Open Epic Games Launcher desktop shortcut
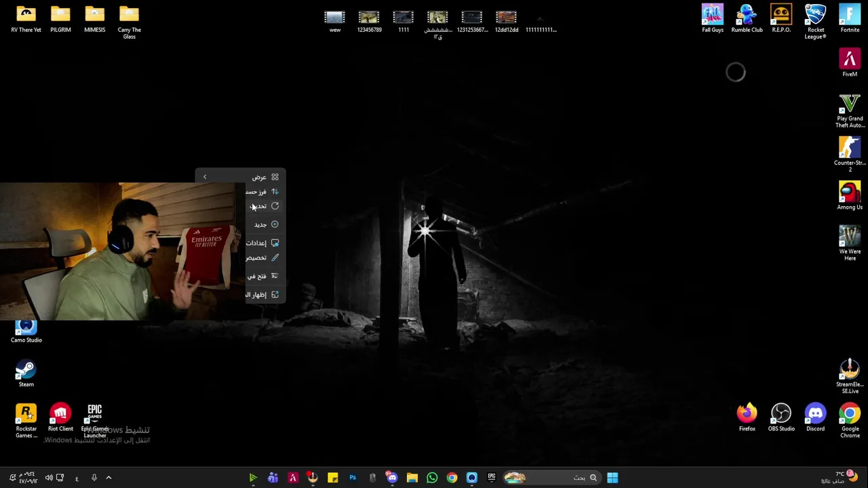Screen dimensions: 868x488 [94, 421]
